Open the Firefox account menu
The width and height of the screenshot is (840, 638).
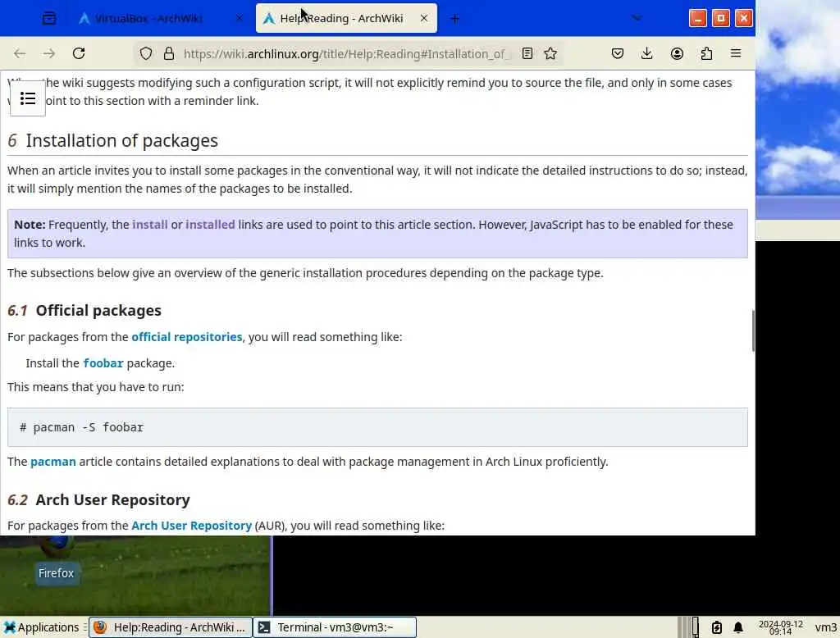(x=677, y=53)
